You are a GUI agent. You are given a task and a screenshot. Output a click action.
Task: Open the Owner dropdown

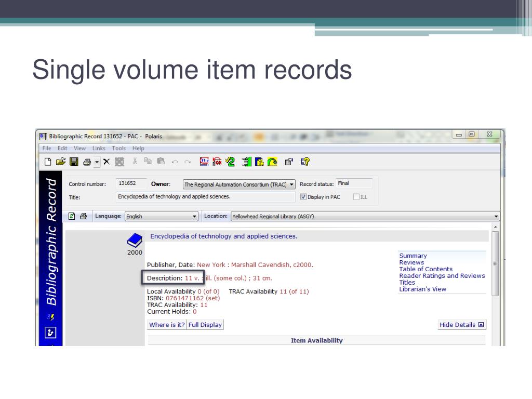coord(239,184)
